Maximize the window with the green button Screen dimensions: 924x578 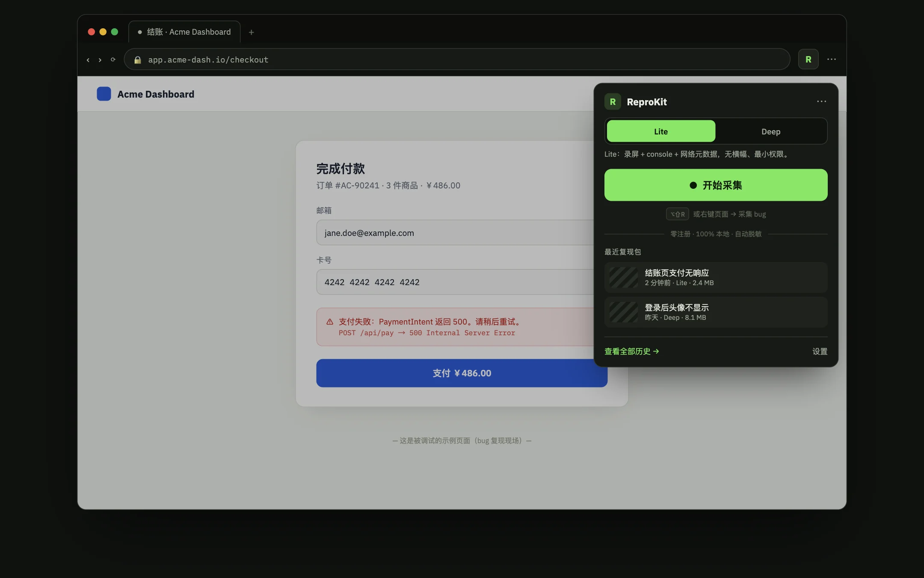coord(114,32)
